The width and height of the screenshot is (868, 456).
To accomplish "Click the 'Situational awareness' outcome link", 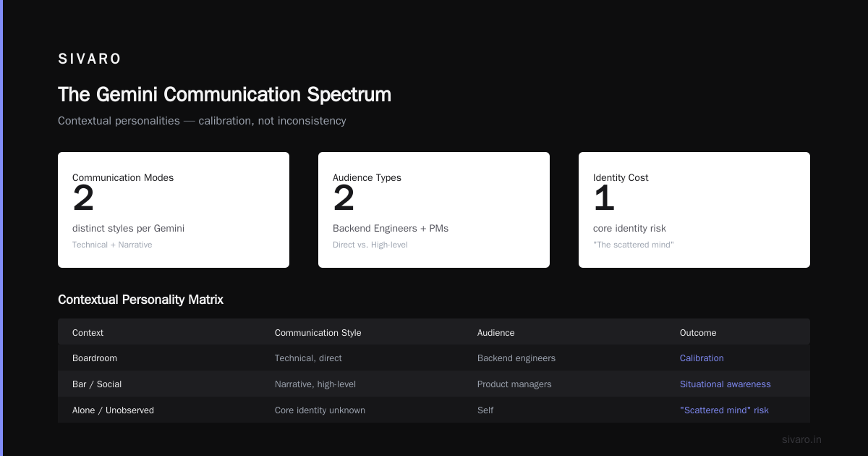I will [x=726, y=384].
